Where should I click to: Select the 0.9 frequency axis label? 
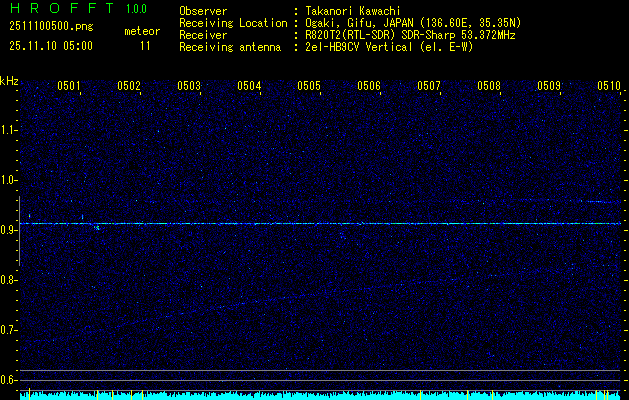pyautogui.click(x=9, y=230)
